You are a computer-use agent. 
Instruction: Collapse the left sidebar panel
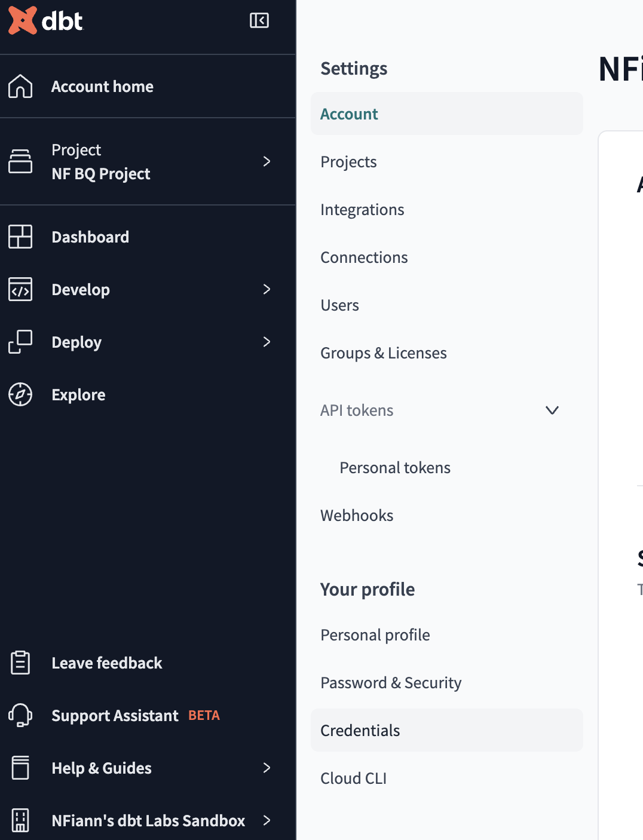click(x=259, y=20)
